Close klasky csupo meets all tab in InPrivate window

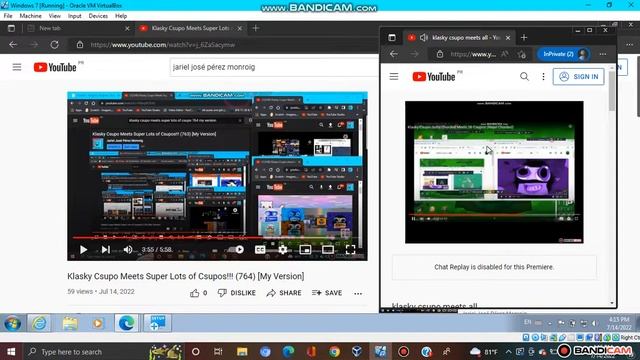coord(508,38)
